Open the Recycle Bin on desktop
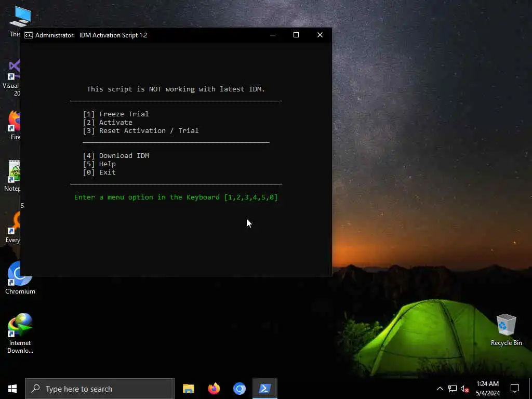Viewport: 532px width, 399px height. click(x=506, y=330)
